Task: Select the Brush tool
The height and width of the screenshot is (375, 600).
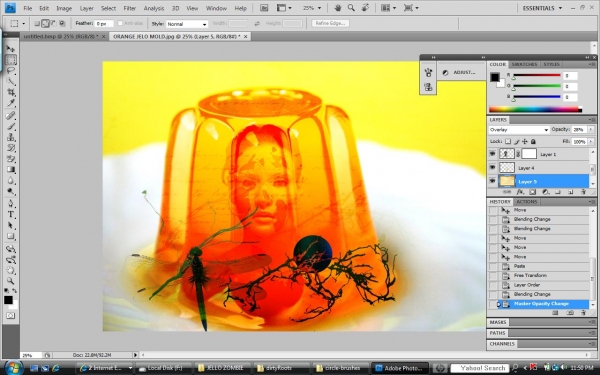Action: click(11, 126)
